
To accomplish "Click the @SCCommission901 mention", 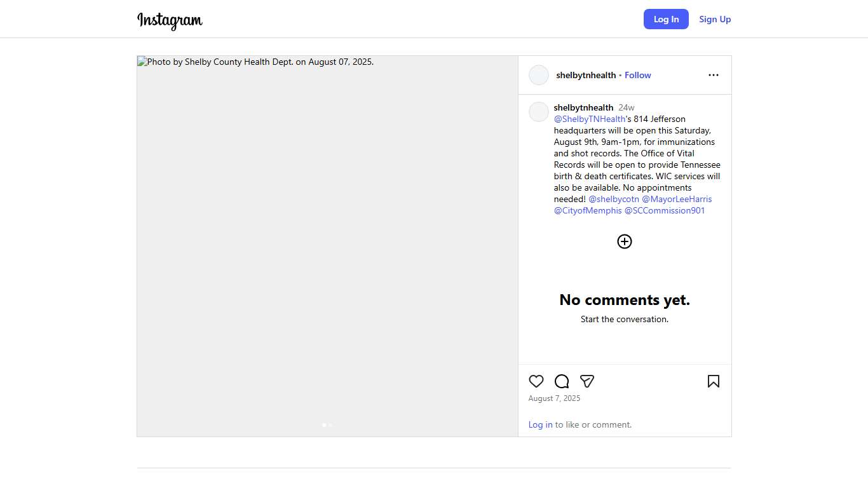I will (x=665, y=210).
